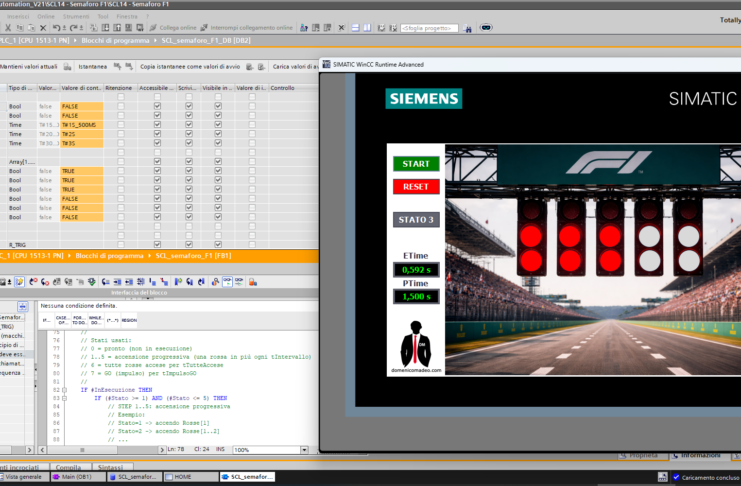This screenshot has height=486, width=741.
Task: Toggle the highlighted monitoring glasses icon
Action: coord(227,282)
